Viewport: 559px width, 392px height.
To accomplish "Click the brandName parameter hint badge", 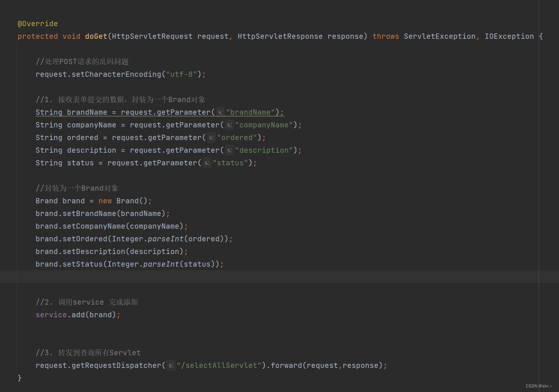I will 220,112.
